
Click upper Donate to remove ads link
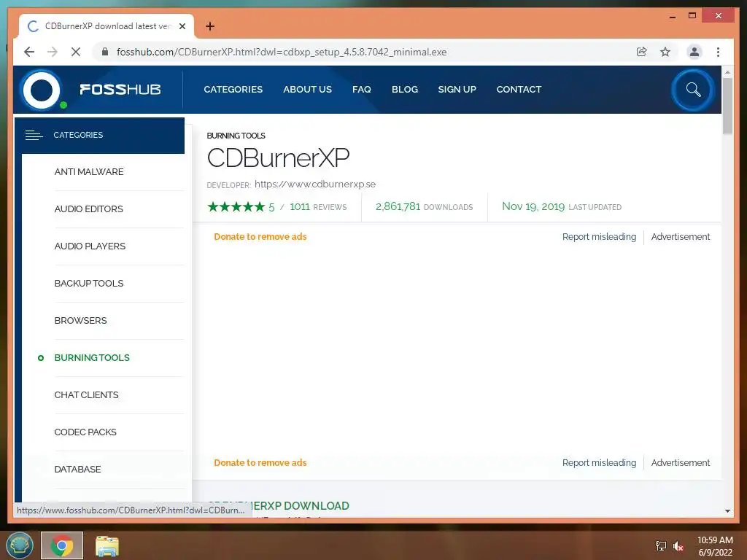tap(260, 237)
